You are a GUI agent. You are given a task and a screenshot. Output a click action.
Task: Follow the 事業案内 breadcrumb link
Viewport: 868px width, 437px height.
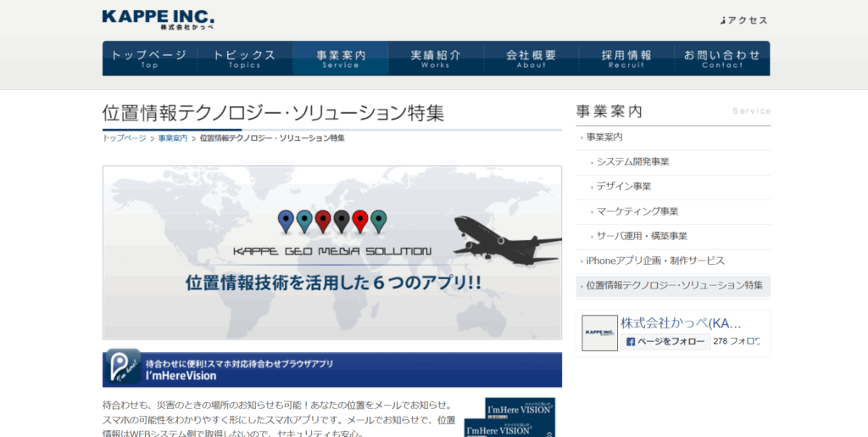coord(173,138)
